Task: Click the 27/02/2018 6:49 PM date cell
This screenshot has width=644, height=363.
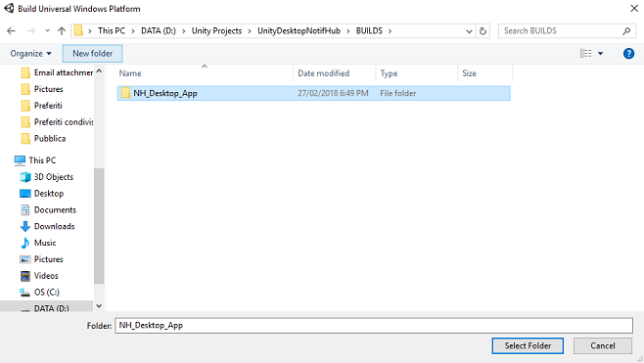Action: (x=333, y=93)
